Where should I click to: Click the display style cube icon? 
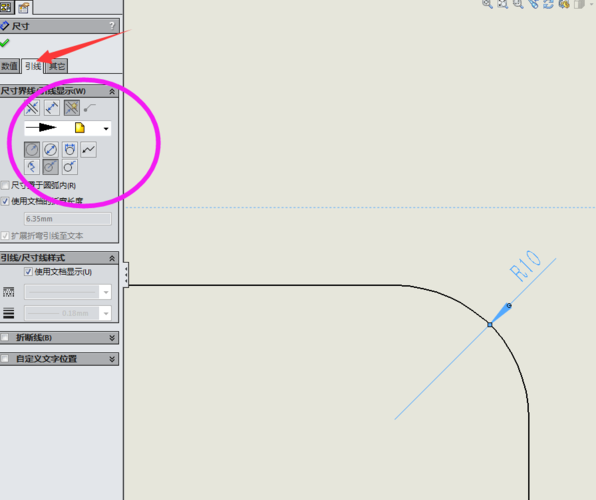click(579, 4)
